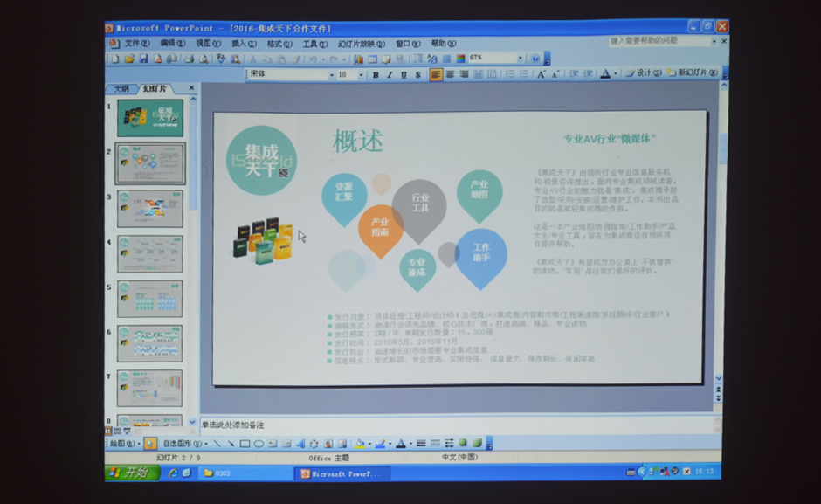Click the Increase Font Size icon
Screen dimensions: 821x504
click(542, 74)
